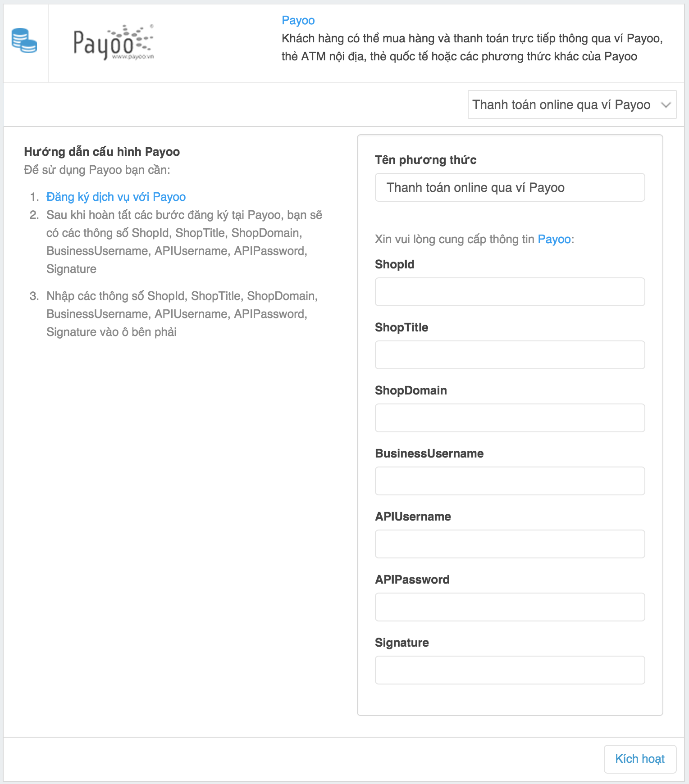
Task: Open the Payoo title link
Action: pos(298,20)
